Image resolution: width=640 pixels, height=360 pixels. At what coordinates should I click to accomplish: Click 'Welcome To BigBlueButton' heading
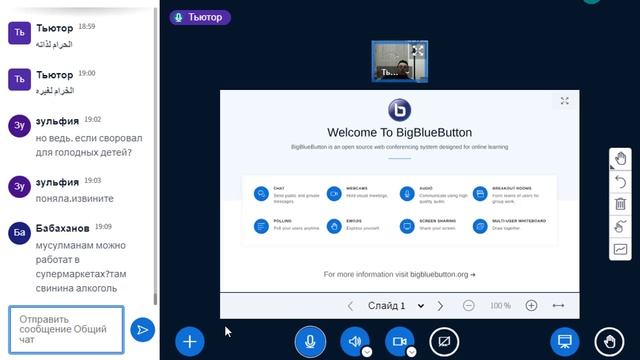pyautogui.click(x=400, y=133)
